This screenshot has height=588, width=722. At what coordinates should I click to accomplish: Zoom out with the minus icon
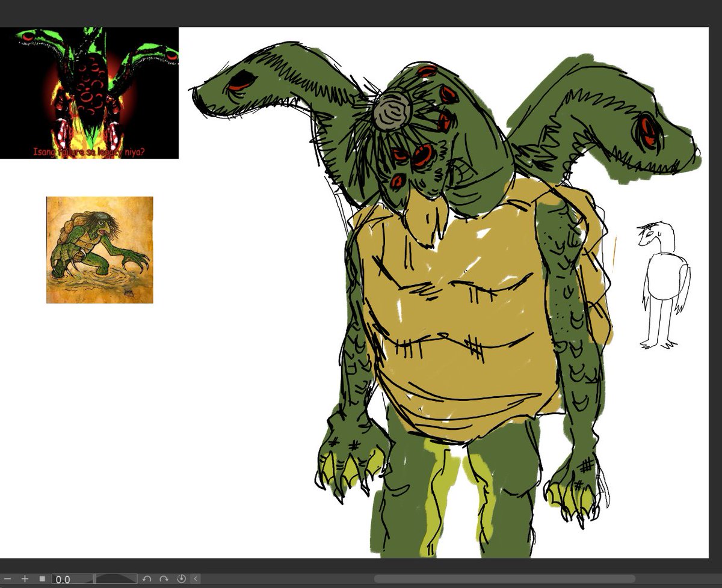pos(8,579)
